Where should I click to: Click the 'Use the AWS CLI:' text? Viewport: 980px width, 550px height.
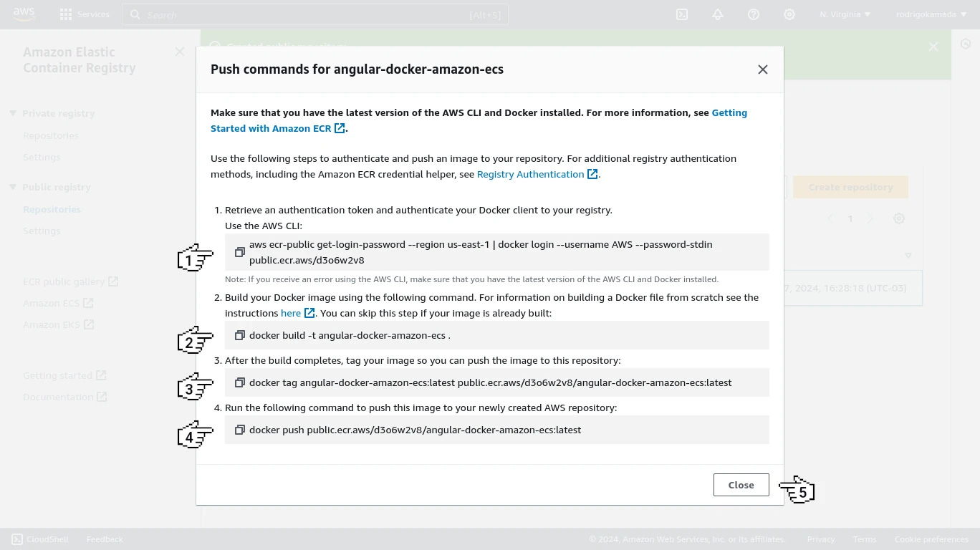[x=264, y=226]
